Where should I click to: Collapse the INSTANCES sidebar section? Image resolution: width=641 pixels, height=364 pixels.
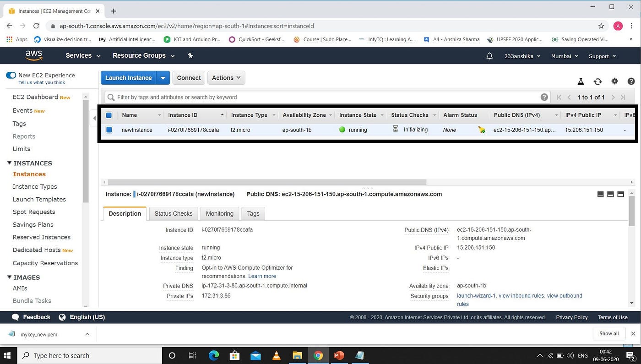click(x=10, y=163)
